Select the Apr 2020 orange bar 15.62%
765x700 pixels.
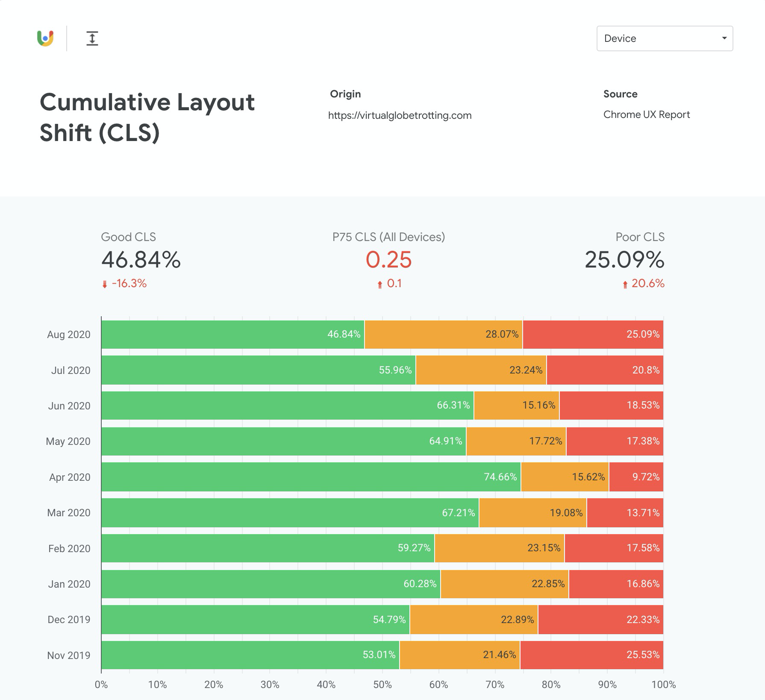click(x=565, y=477)
